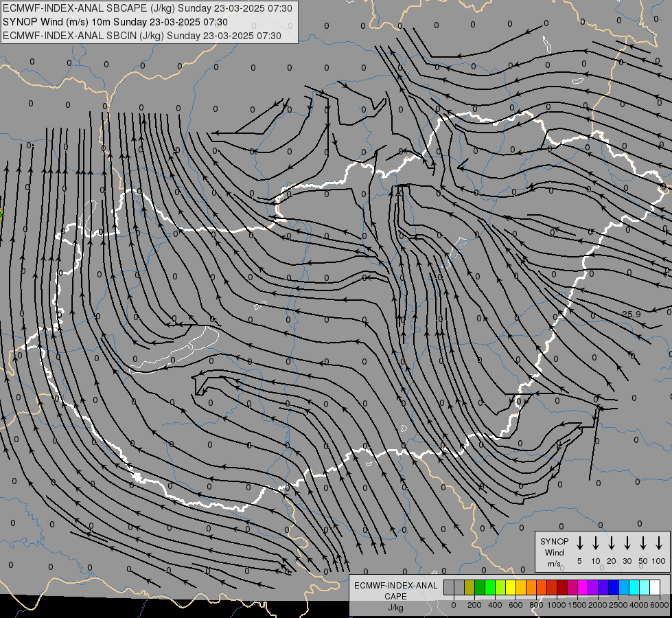
Task: Click the SBCAPE title line in header
Action: tap(148, 8)
